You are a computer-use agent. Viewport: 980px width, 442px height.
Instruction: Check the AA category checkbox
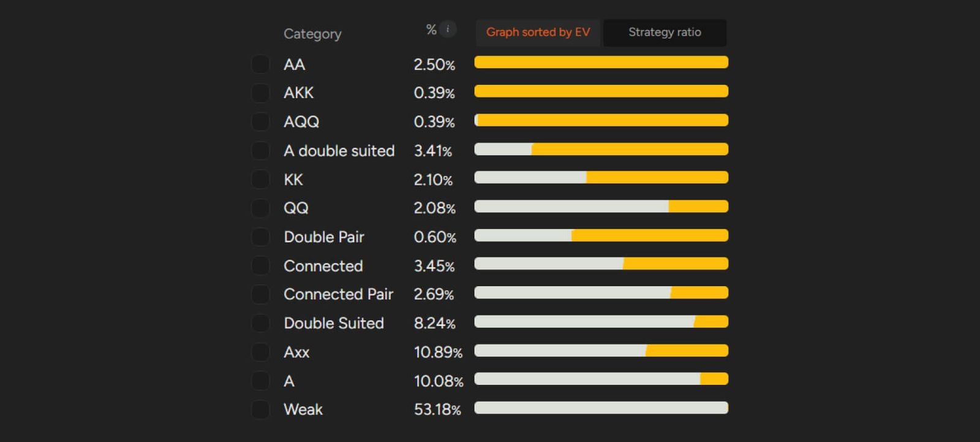click(x=260, y=64)
